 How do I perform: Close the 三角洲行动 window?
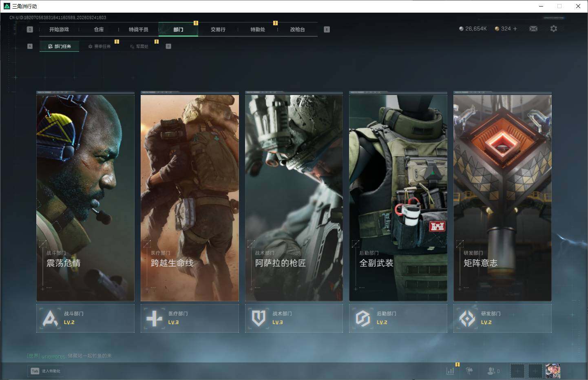(x=578, y=6)
